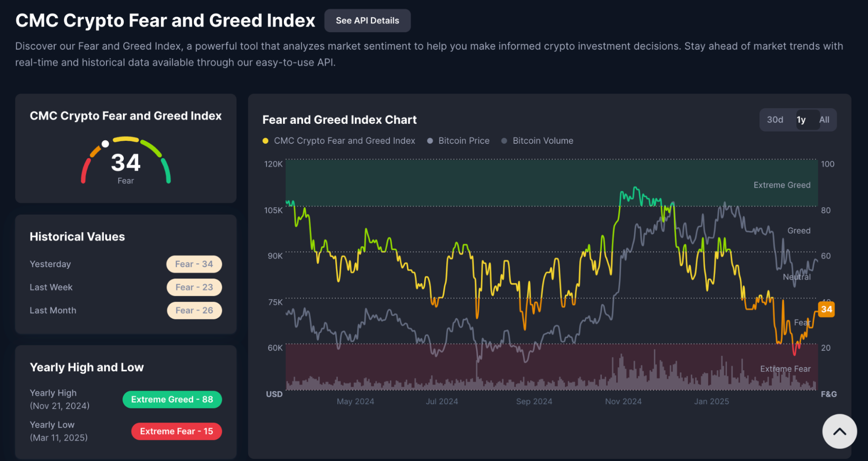The height and width of the screenshot is (461, 868).
Task: Click the Greed zone label on chart
Action: 799,231
